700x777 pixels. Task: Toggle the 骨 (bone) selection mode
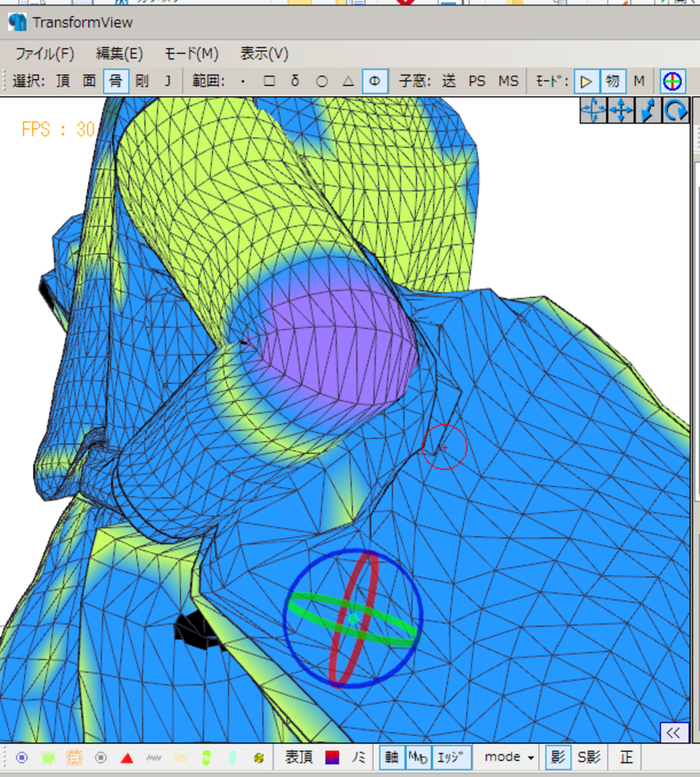tap(116, 81)
